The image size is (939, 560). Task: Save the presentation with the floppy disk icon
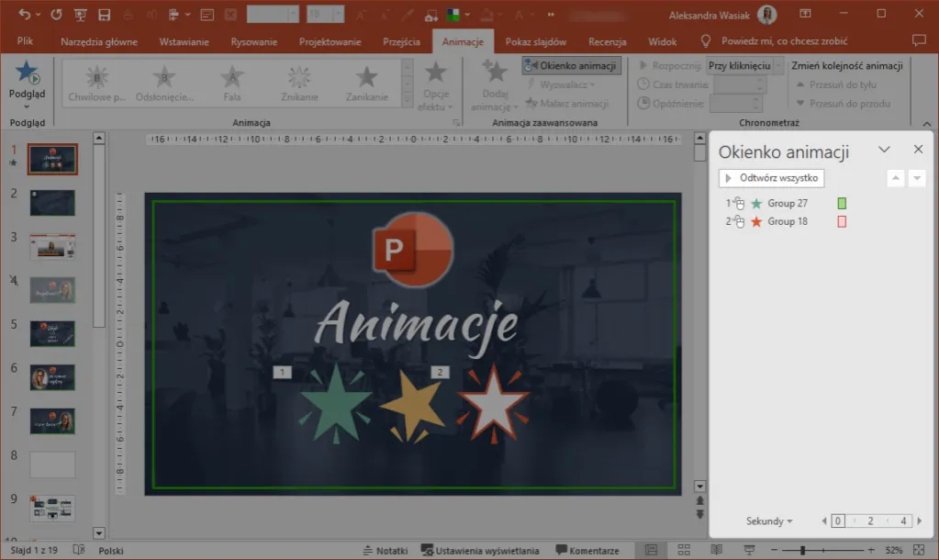click(105, 15)
